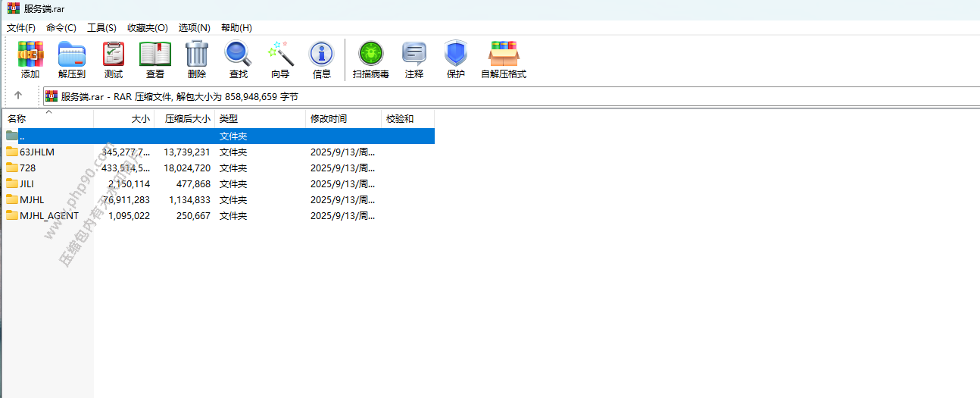
Task: Click the archive path address field
Action: 454,96
